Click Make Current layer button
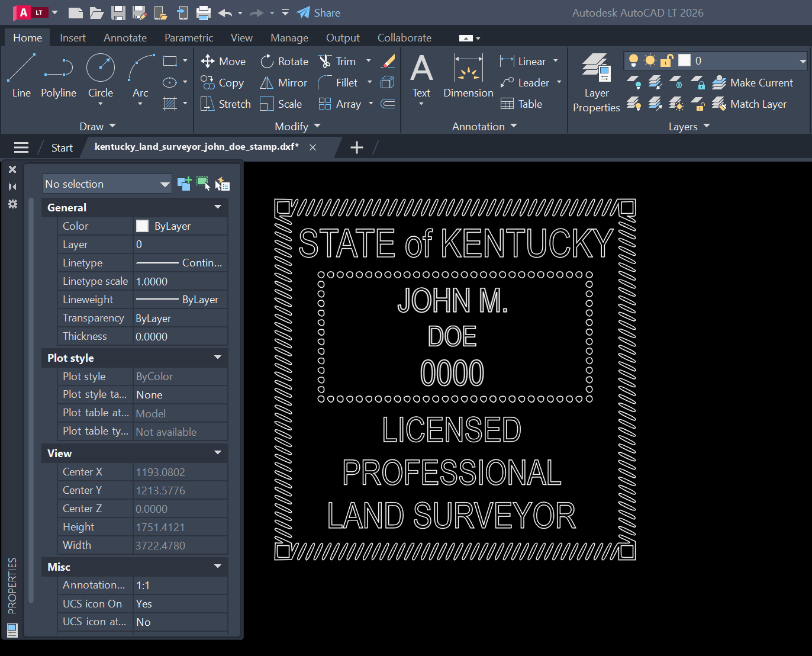 tap(752, 82)
